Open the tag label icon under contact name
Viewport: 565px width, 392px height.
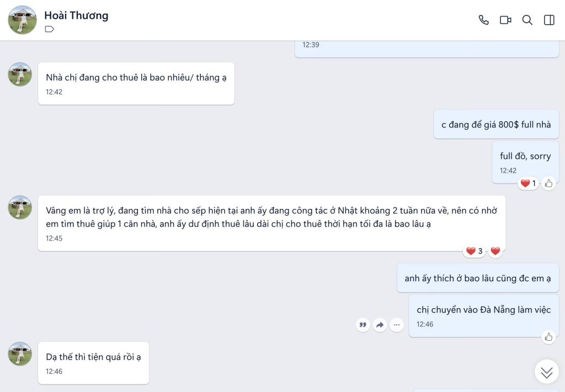click(x=49, y=29)
